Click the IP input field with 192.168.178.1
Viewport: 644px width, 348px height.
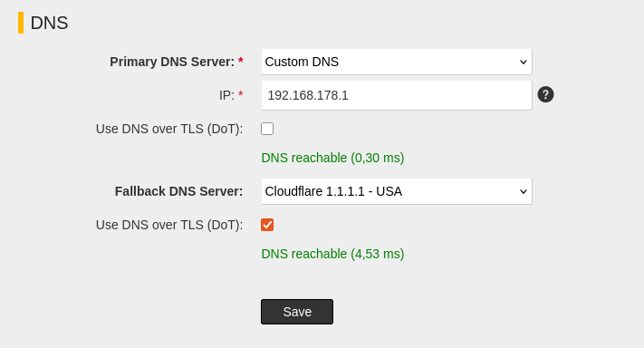coord(397,95)
